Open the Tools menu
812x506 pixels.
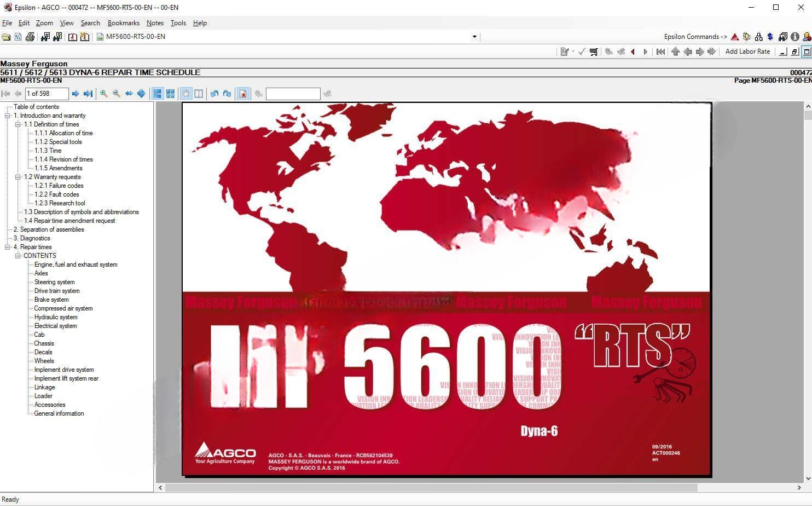(178, 23)
